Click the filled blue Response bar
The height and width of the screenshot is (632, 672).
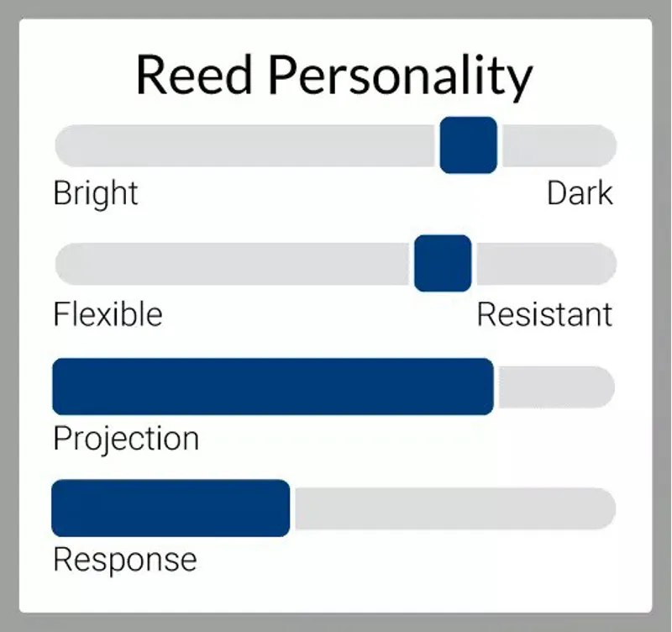pyautogui.click(x=171, y=508)
